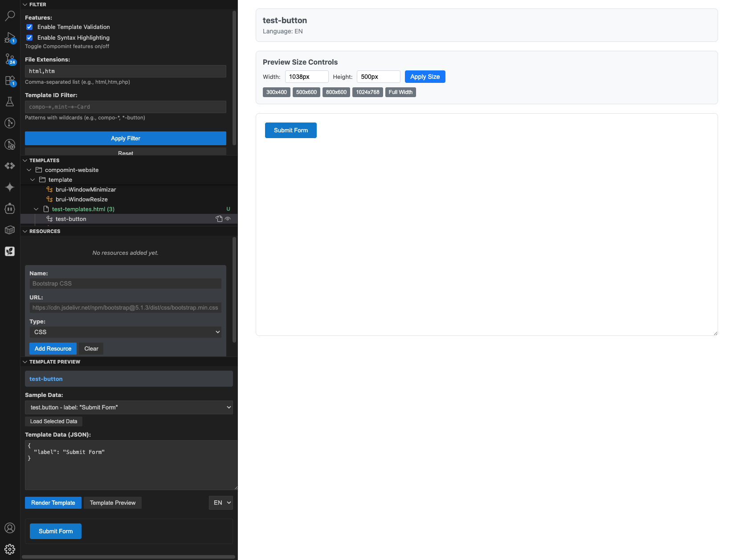This screenshot has height=560, width=735.
Task: Open the Settings gear in activity bar
Action: point(10,549)
